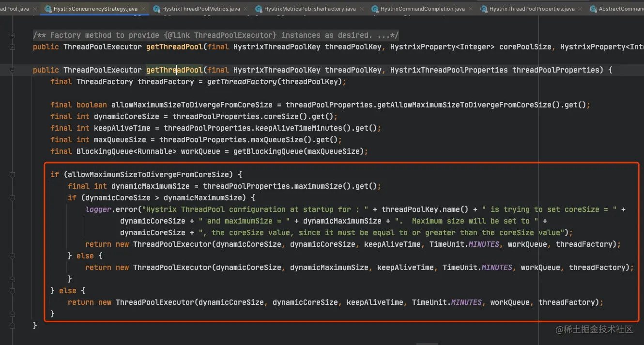This screenshot has height=345, width=644.
Task: Open the HystrixMetricsPublisherFactory.java tab
Action: 310,9
